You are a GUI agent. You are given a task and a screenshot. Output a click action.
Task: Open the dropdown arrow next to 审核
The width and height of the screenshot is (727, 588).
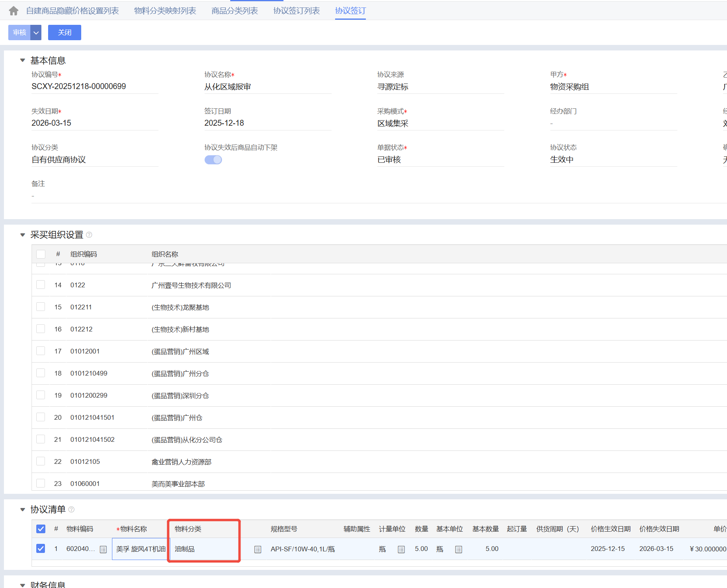point(36,32)
